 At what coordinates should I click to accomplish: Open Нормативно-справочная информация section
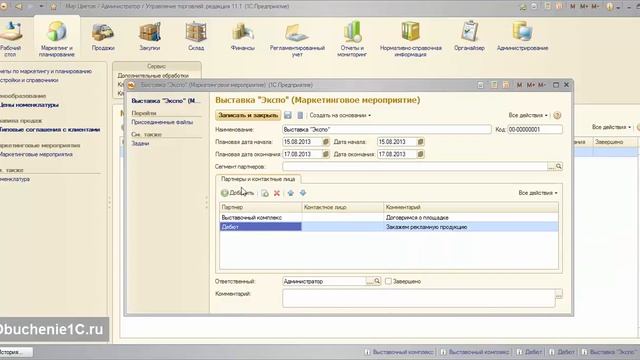pyautogui.click(x=411, y=40)
